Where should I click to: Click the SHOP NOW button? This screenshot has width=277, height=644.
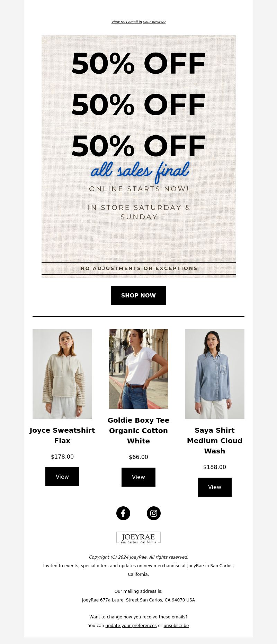coord(138,295)
